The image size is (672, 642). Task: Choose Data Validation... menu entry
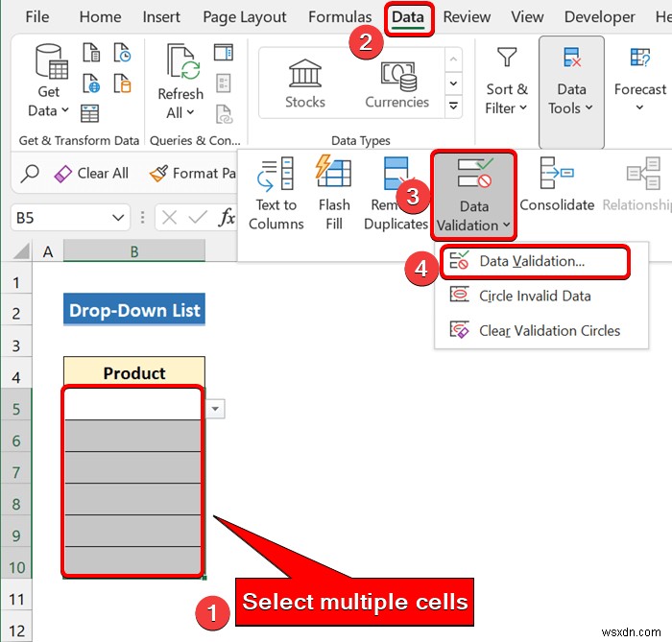click(x=535, y=261)
